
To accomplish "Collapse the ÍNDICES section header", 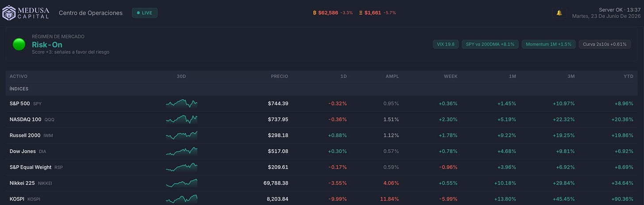I will (x=322, y=89).
